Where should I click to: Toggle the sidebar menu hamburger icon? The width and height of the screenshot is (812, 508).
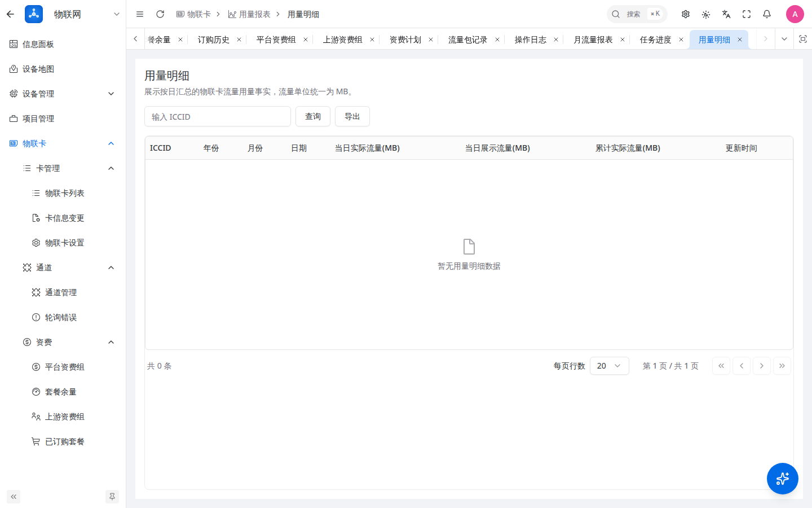pos(140,14)
